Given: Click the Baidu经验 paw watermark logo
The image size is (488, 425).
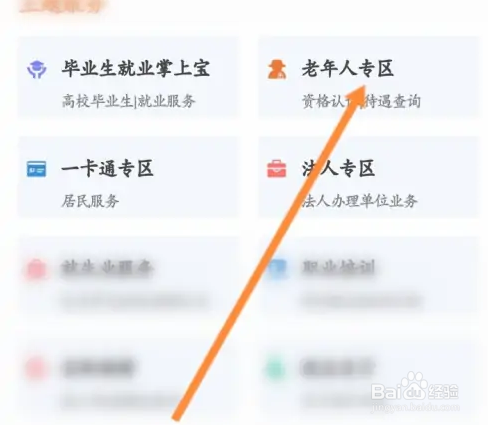Looking at the screenshot, I should click(415, 387).
